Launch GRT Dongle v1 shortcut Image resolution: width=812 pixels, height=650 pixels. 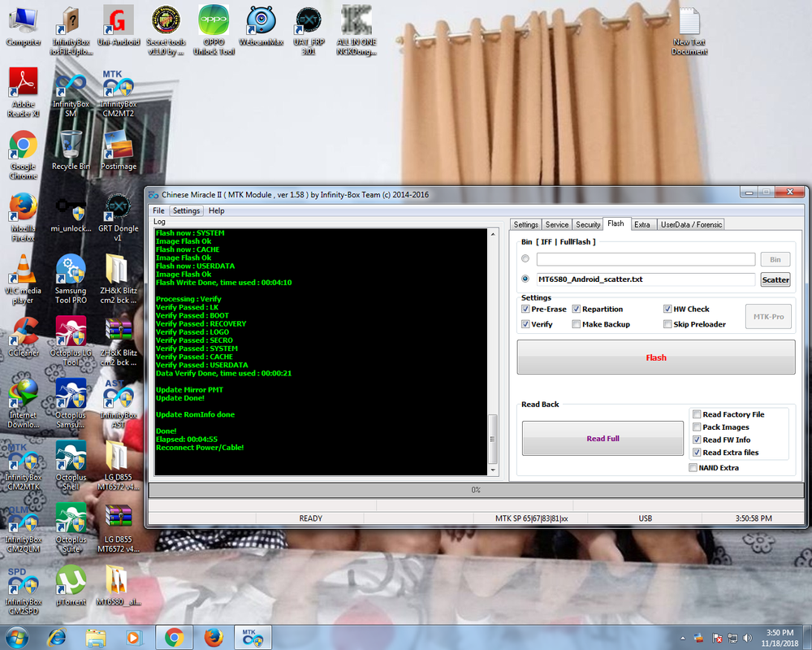coord(118,217)
